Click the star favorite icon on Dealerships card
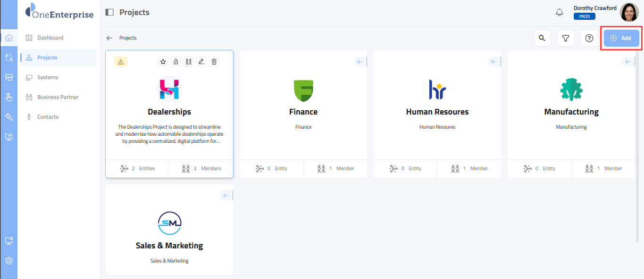The image size is (644, 279). coord(163,61)
